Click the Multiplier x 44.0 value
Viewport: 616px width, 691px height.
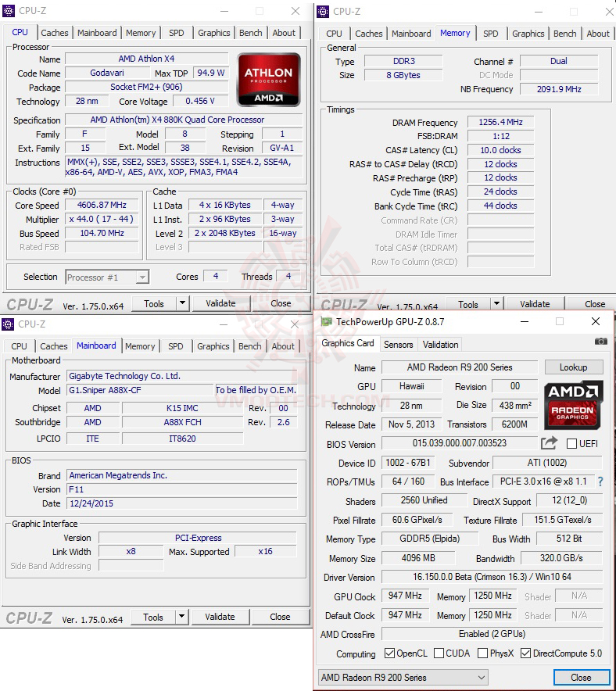pyautogui.click(x=102, y=219)
